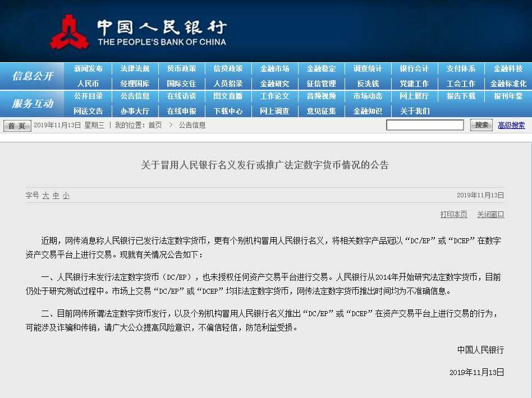
Task: Open 法律法规 menu item
Action: click(135, 68)
